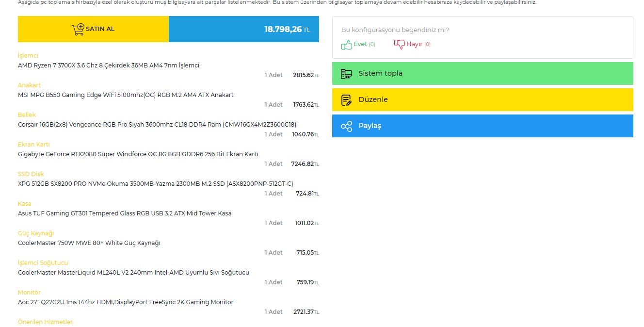Click the monitor price 2721.37 TL
Screen dimensions: 644x327
click(x=306, y=312)
